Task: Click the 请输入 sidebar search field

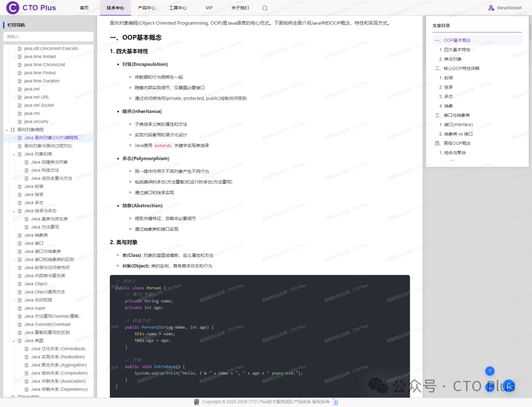Action: pyautogui.click(x=48, y=36)
